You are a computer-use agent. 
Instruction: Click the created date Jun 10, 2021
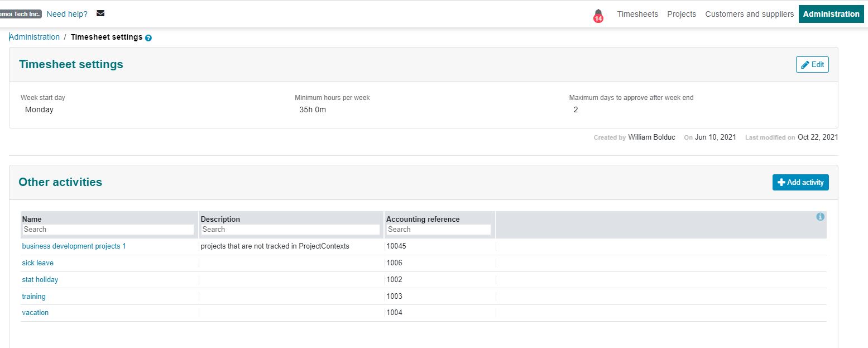point(716,137)
